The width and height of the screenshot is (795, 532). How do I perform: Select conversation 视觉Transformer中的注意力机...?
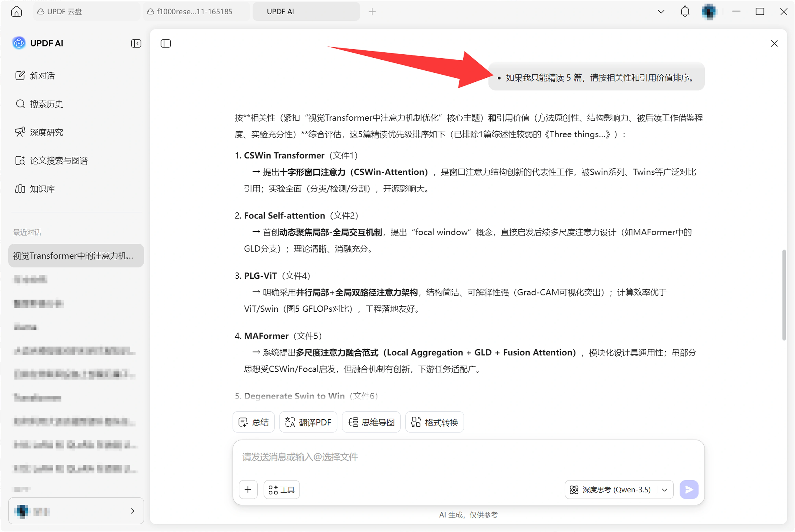(76, 256)
